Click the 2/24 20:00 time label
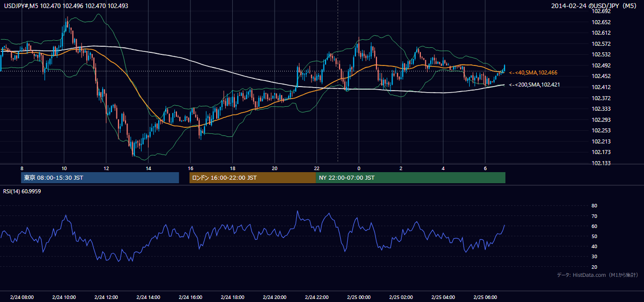The height and width of the screenshot is (302, 644). pyautogui.click(x=275, y=297)
